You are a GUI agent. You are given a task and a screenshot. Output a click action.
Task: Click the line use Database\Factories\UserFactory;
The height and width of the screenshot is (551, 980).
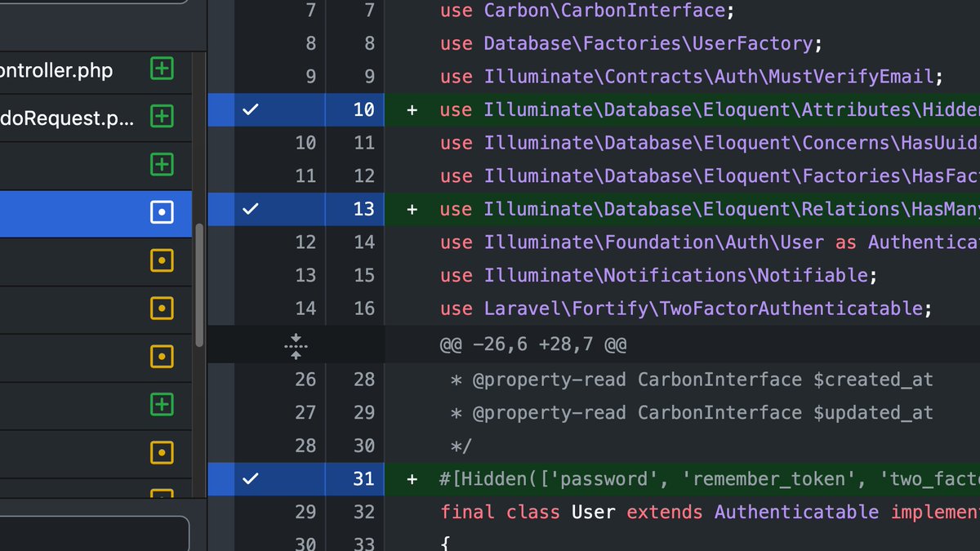pyautogui.click(x=631, y=43)
